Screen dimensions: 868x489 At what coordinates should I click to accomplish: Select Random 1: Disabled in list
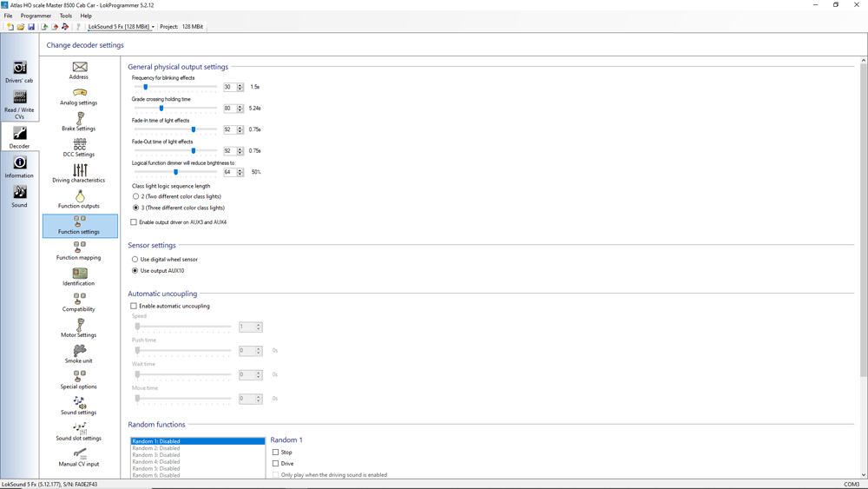[x=198, y=441]
